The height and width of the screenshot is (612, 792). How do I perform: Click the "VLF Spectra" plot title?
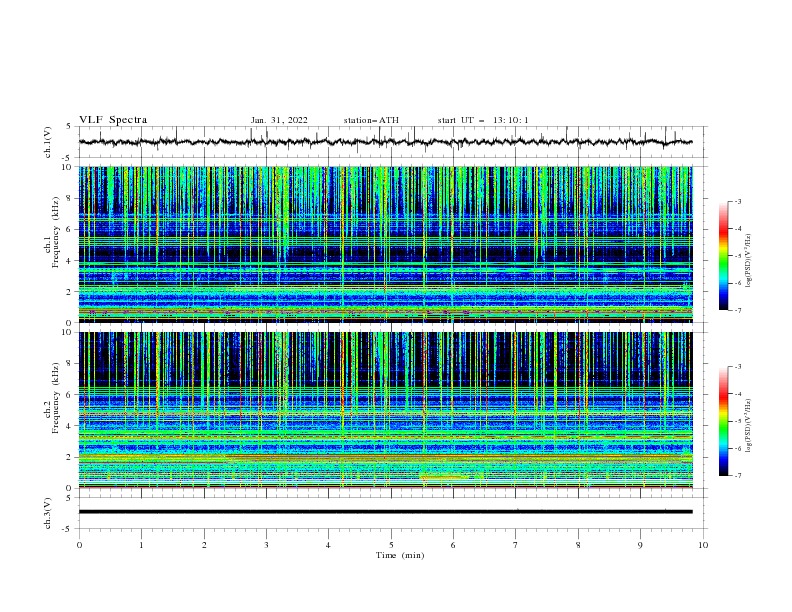tap(113, 120)
